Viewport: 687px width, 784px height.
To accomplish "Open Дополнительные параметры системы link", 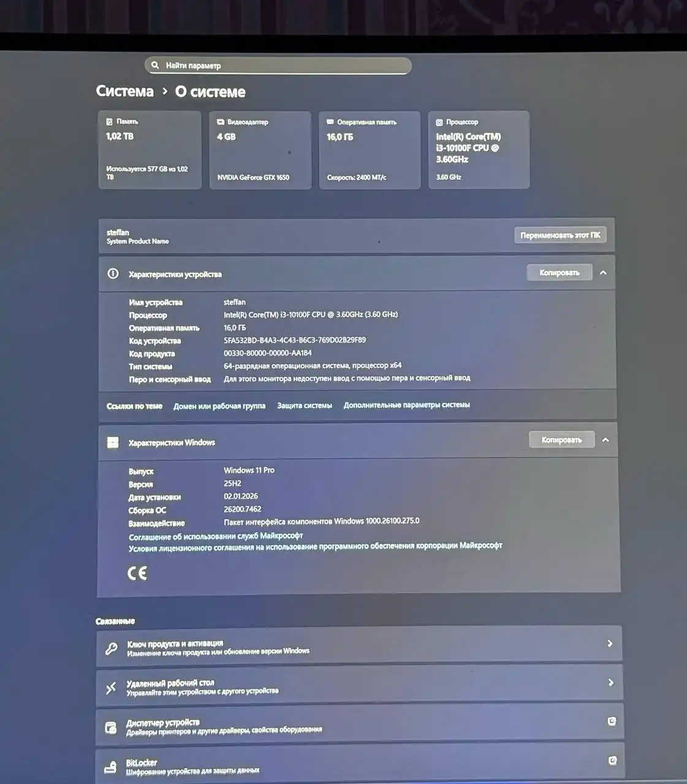I will click(407, 405).
